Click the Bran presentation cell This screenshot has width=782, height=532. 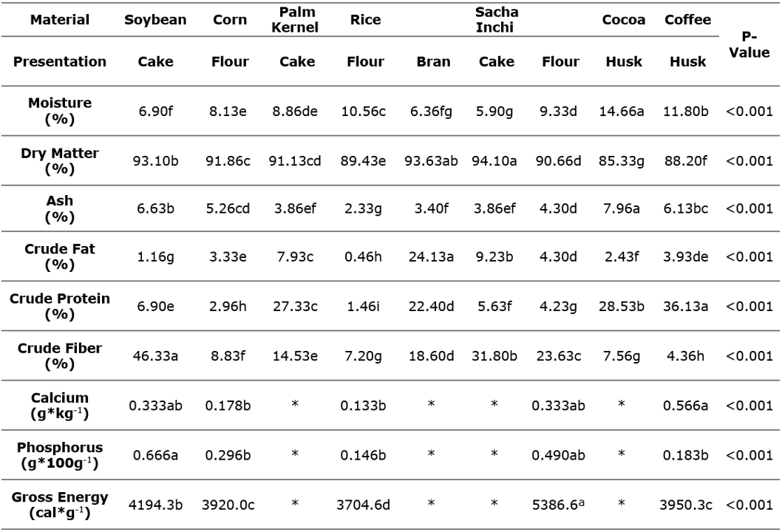point(433,62)
